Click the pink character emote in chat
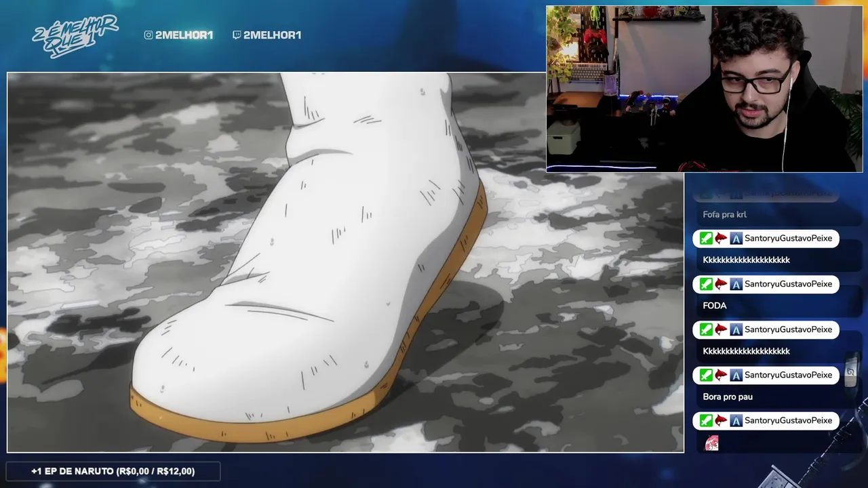868x488 pixels. [x=711, y=443]
